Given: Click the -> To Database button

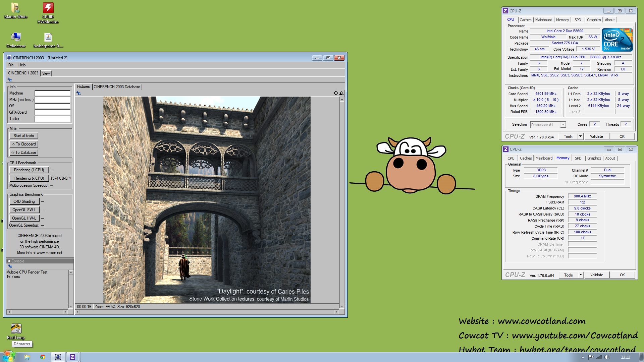Looking at the screenshot, I should pyautogui.click(x=24, y=153).
